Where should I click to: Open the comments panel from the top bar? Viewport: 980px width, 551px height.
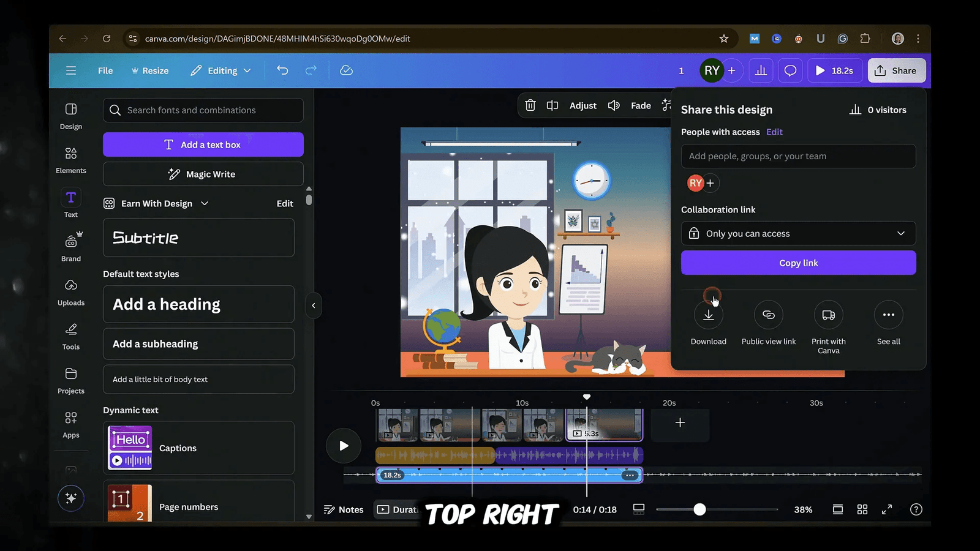[x=790, y=70]
